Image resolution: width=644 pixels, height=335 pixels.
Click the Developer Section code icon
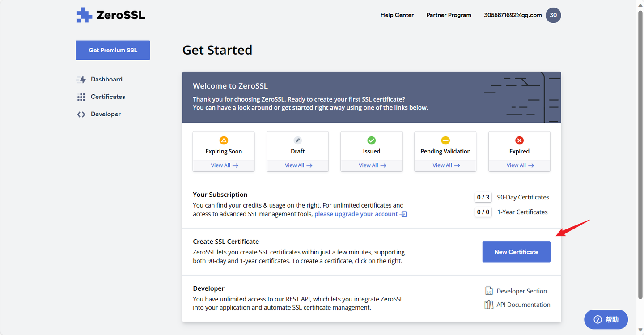489,291
